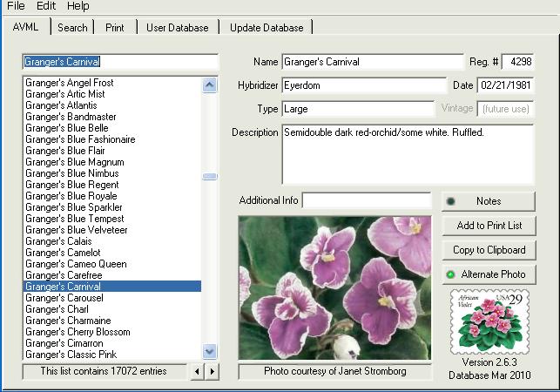This screenshot has height=392, width=560.
Task: Open the Update Database tab
Action: coord(267,28)
